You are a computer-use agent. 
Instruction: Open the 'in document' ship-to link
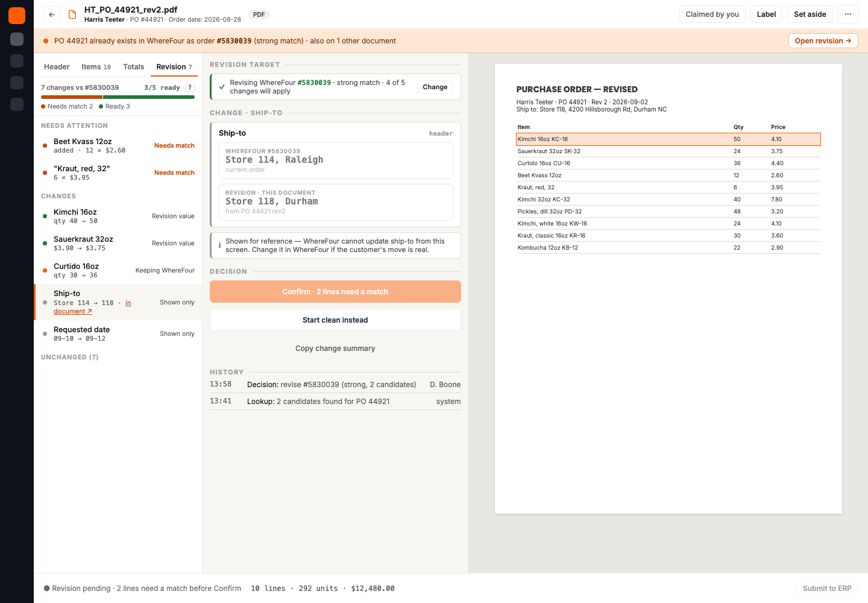(x=92, y=307)
